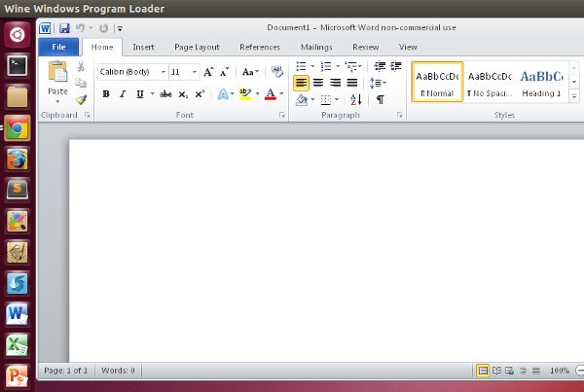Open the Page Layout tab

[197, 47]
